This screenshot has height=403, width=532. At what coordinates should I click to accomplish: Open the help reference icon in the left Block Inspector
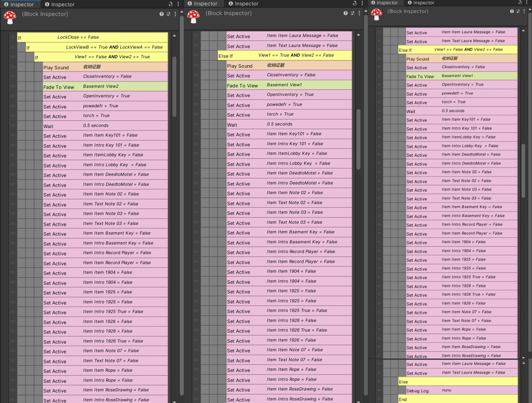coord(162,14)
